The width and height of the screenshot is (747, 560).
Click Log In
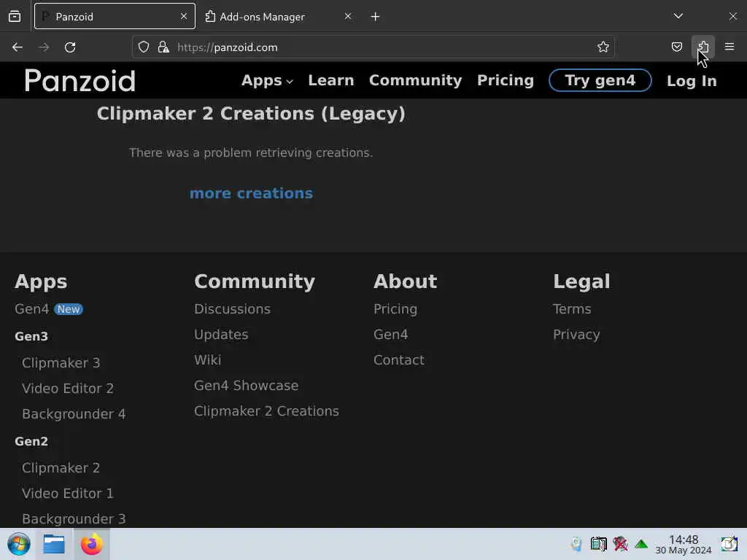point(692,81)
